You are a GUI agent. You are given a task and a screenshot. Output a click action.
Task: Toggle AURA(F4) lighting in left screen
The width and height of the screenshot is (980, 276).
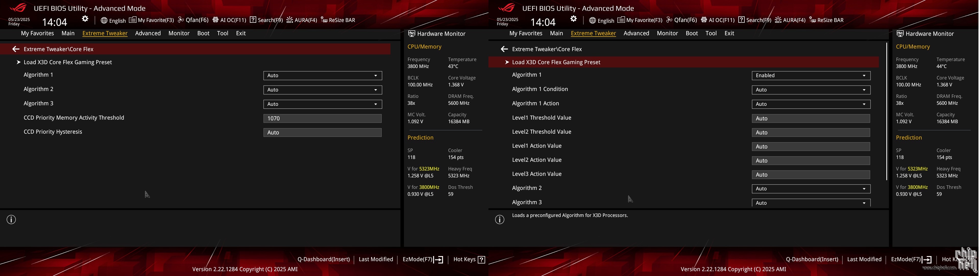pos(302,20)
